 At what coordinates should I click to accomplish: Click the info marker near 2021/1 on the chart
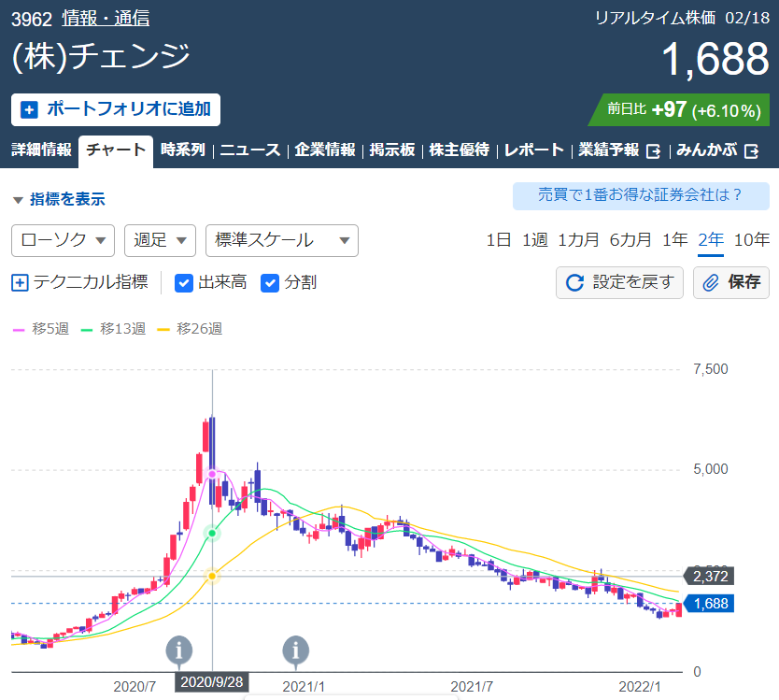click(295, 650)
